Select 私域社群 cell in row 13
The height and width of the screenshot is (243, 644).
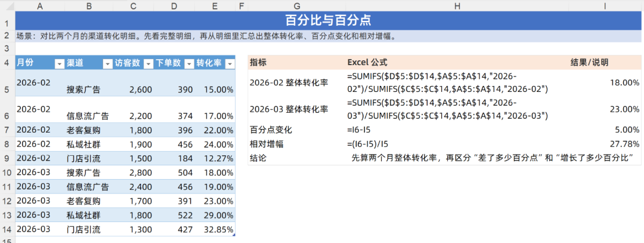[x=89, y=215]
